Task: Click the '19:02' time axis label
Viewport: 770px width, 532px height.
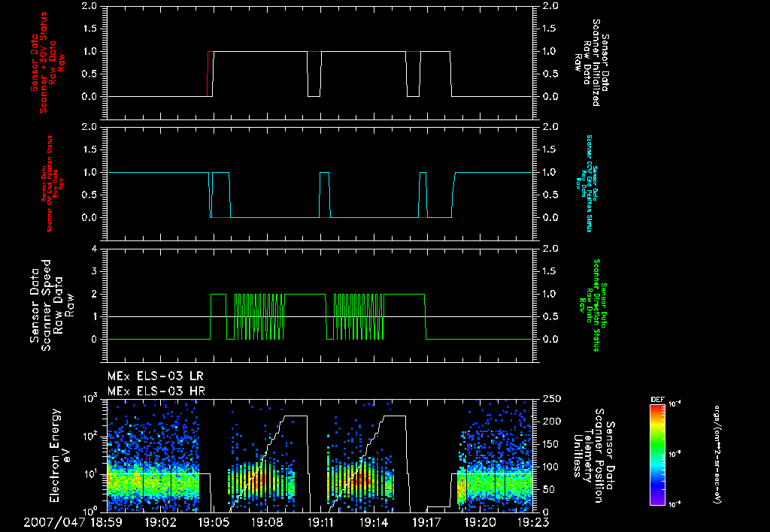Action: (x=159, y=523)
